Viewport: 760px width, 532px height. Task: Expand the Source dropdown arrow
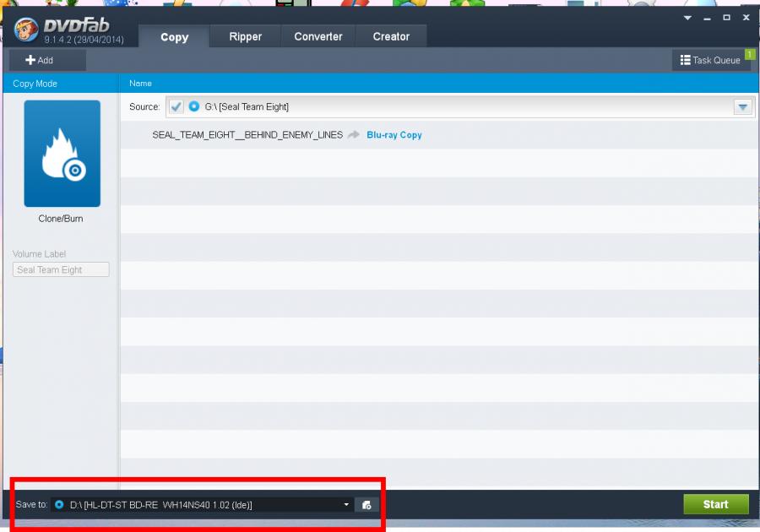click(x=742, y=107)
